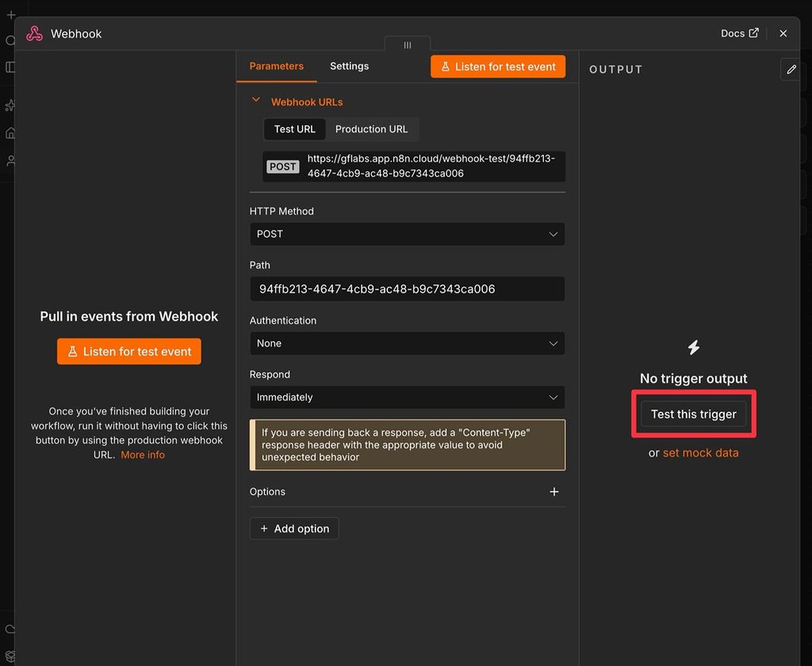812x666 pixels.
Task: Click the Add option button
Action: pyautogui.click(x=294, y=528)
